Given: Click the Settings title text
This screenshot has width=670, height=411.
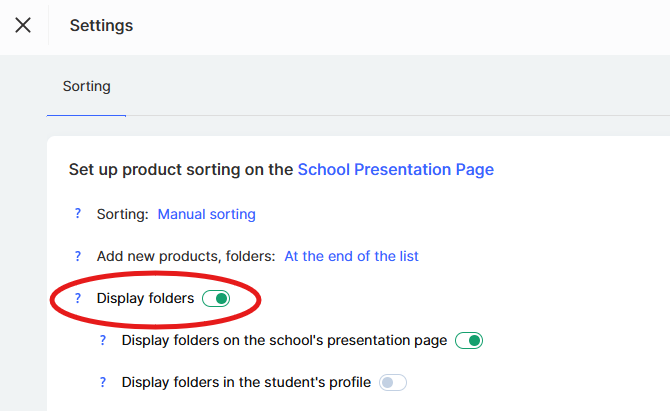Looking at the screenshot, I should coord(101,25).
